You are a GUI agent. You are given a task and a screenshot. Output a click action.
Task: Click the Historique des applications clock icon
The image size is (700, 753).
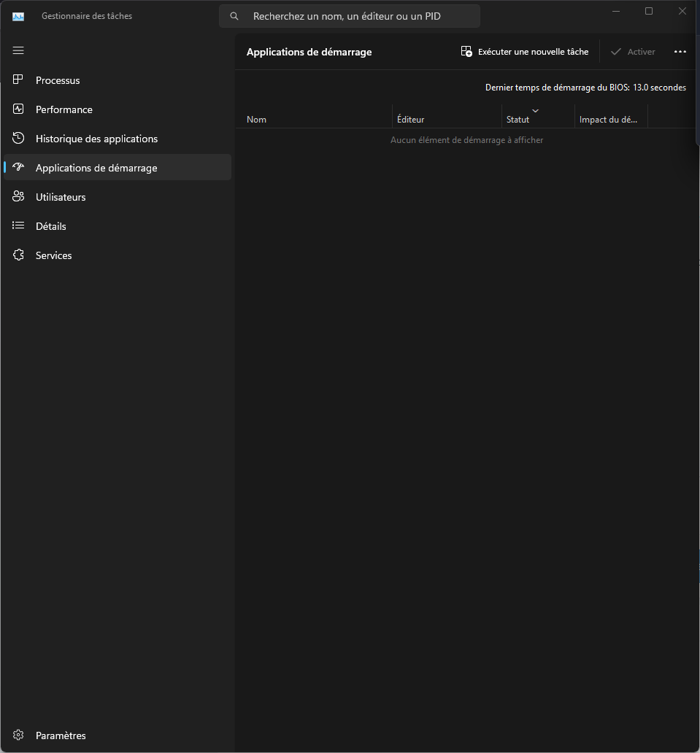19,139
